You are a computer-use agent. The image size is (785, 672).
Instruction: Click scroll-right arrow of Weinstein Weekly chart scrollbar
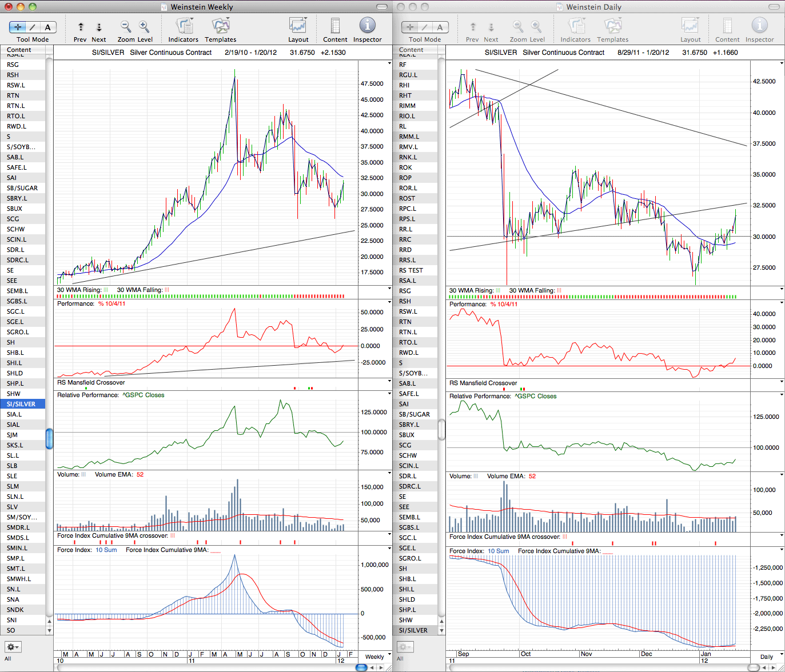coord(381,667)
